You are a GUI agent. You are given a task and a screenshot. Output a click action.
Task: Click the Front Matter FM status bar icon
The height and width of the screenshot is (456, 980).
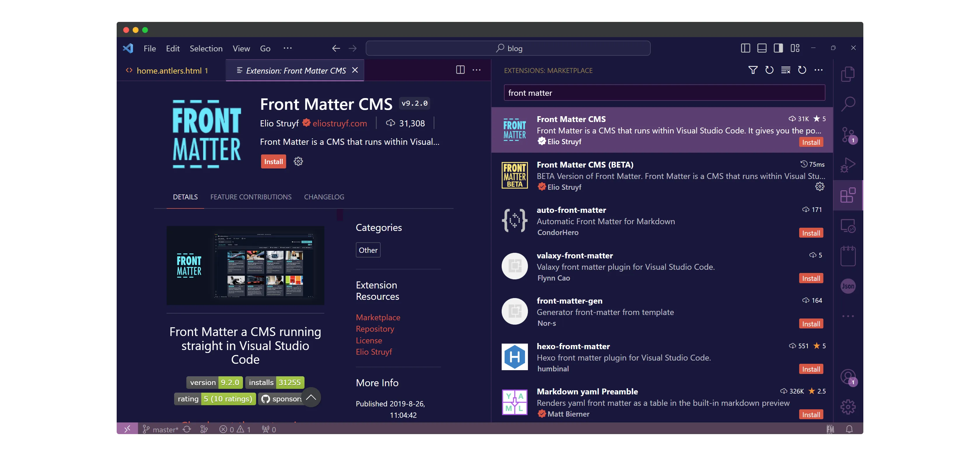830,429
